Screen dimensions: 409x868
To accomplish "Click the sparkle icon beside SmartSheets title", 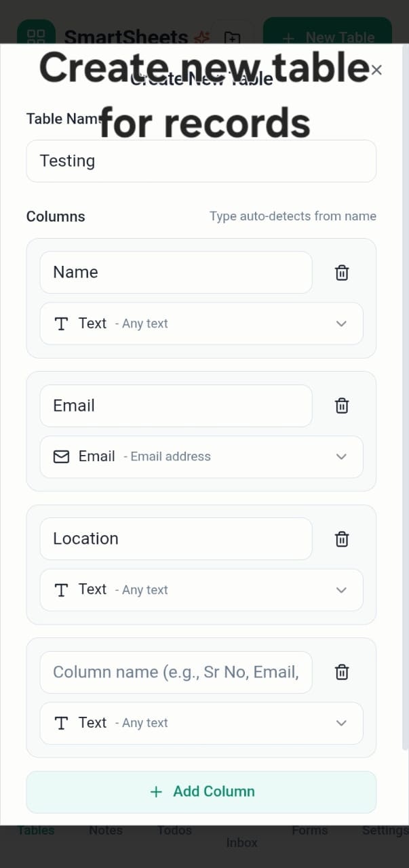I will [x=201, y=37].
